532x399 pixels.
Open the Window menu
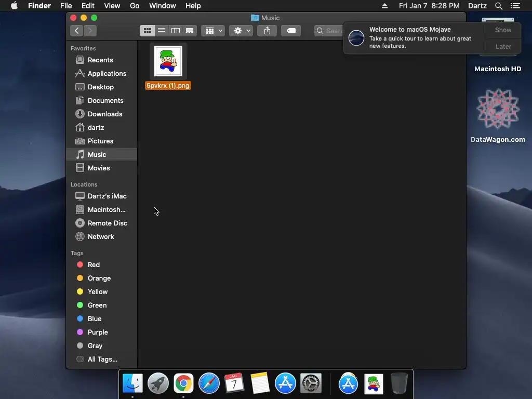click(163, 6)
